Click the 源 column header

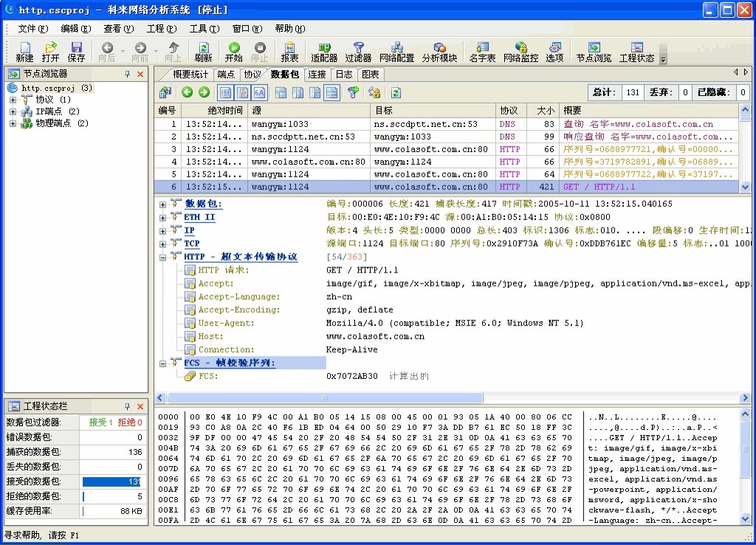[309, 111]
